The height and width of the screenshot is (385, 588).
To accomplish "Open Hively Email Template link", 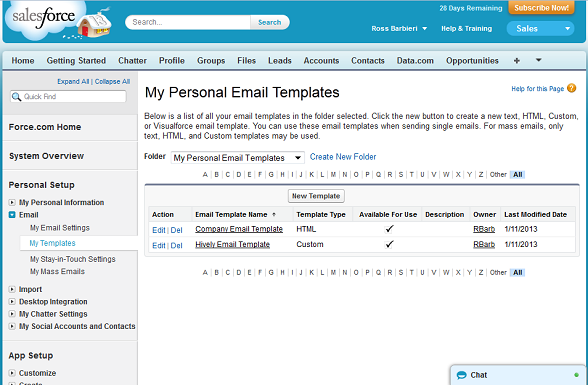I will tap(232, 244).
